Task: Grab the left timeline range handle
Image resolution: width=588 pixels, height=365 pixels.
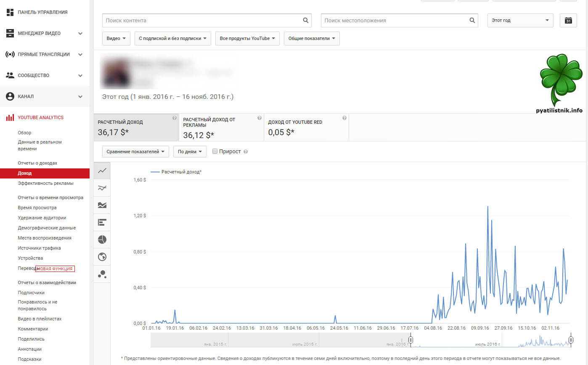Action: click(411, 340)
